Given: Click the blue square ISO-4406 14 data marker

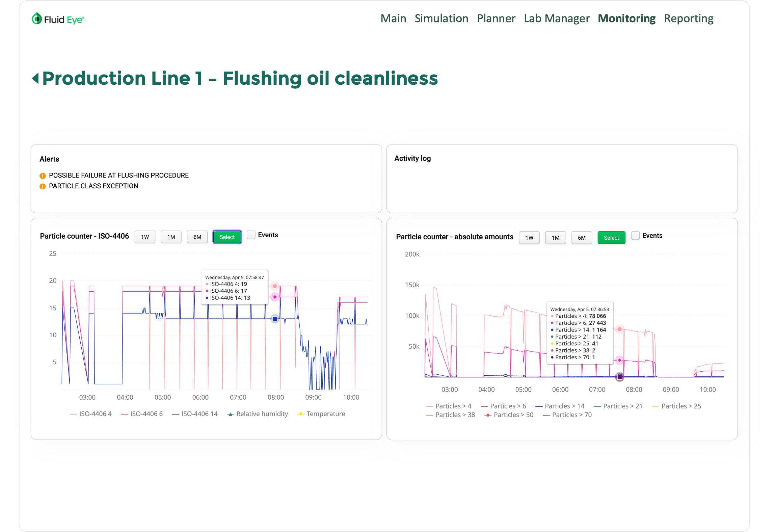Looking at the screenshot, I should (x=275, y=319).
